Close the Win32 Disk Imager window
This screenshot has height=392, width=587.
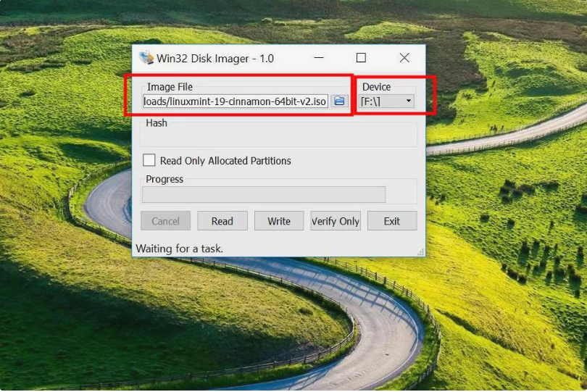(404, 58)
